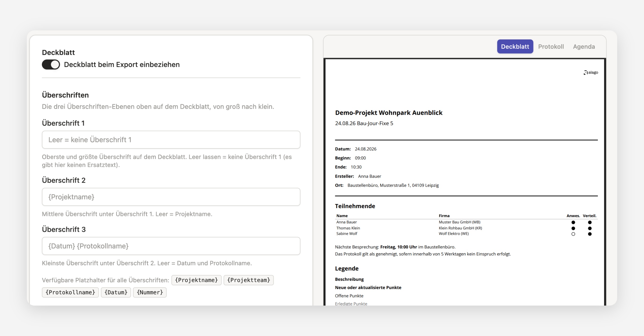Toggle Deckblatt beim Export einbeziehen switch

point(51,65)
